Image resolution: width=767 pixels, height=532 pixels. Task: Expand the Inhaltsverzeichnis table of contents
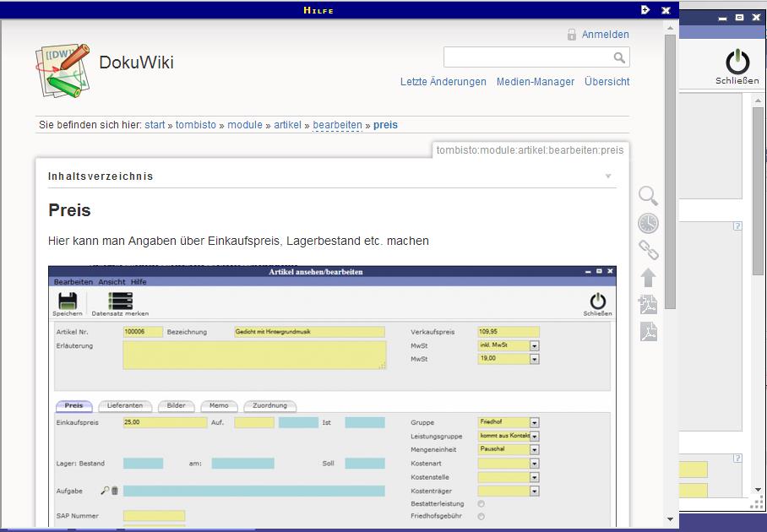608,176
